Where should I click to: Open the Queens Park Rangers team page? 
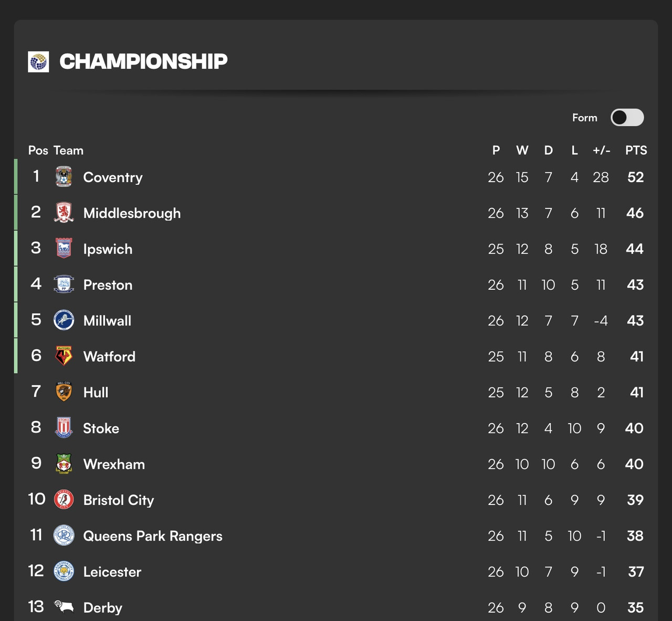[153, 536]
